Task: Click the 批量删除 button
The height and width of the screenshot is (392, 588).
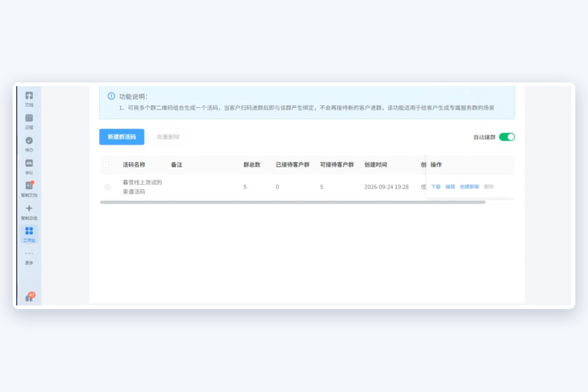Action: pos(168,137)
